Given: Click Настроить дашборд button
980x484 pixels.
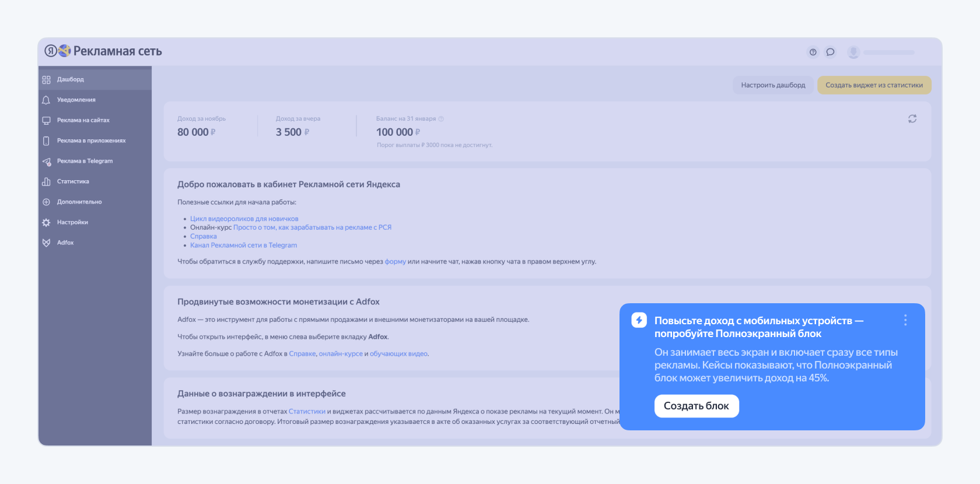Looking at the screenshot, I should [x=773, y=85].
